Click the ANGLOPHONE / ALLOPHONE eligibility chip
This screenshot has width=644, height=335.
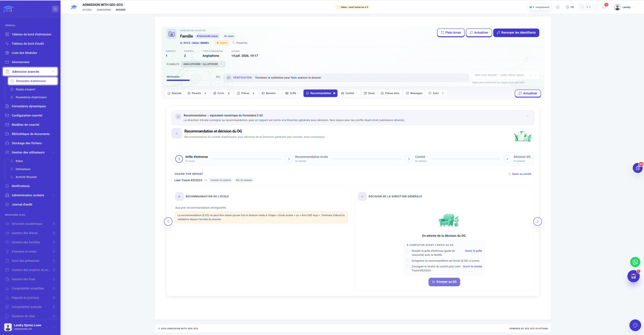(x=203, y=64)
